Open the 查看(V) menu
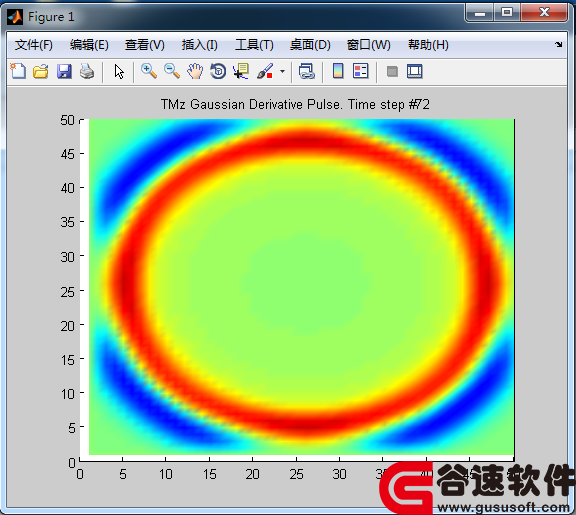 pyautogui.click(x=145, y=45)
